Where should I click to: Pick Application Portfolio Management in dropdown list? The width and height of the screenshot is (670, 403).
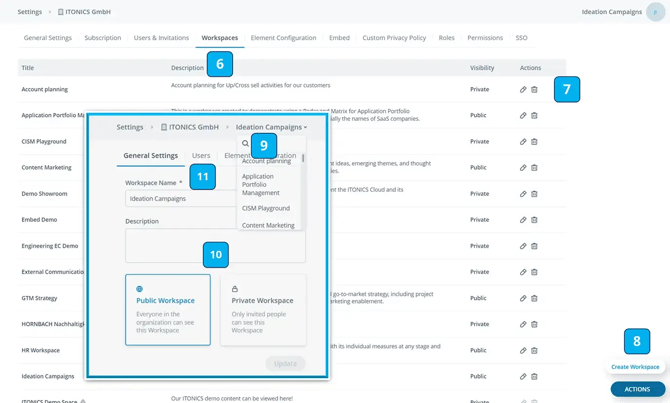261,184
